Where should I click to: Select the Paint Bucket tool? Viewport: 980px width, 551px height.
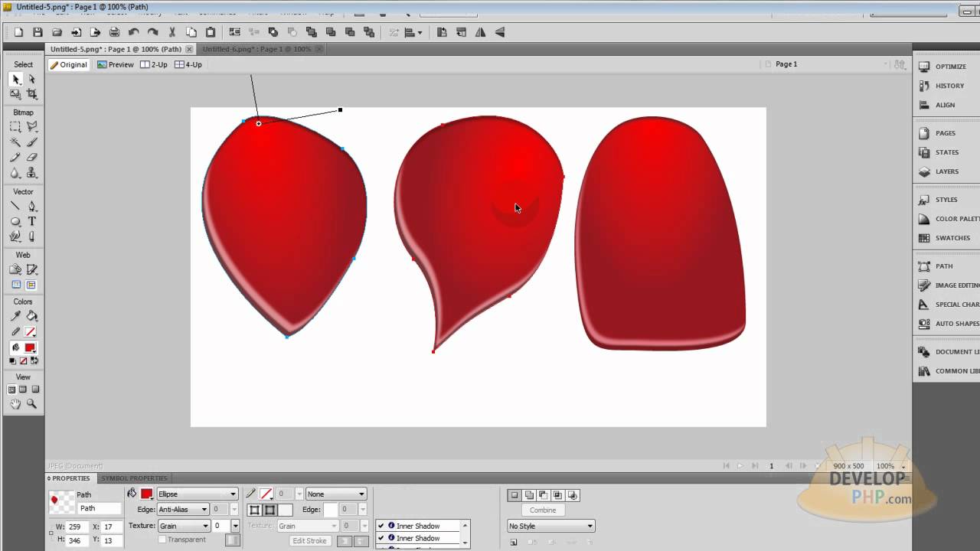pyautogui.click(x=31, y=315)
